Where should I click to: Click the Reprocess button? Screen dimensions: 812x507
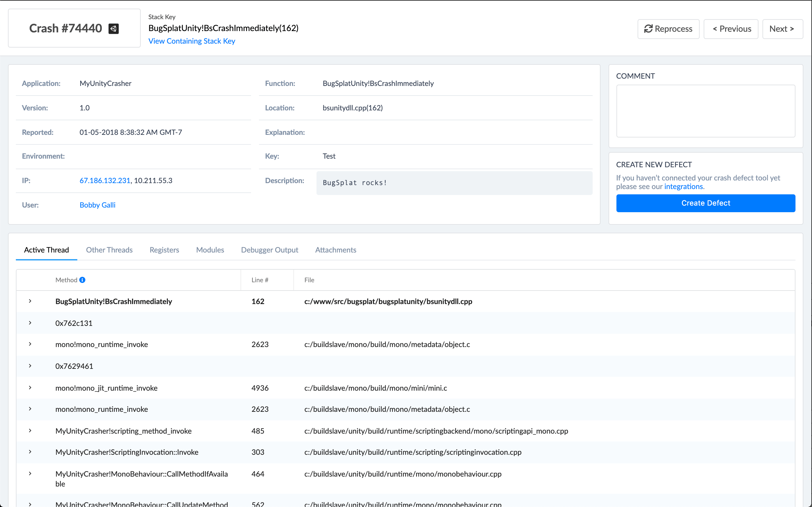pyautogui.click(x=668, y=29)
